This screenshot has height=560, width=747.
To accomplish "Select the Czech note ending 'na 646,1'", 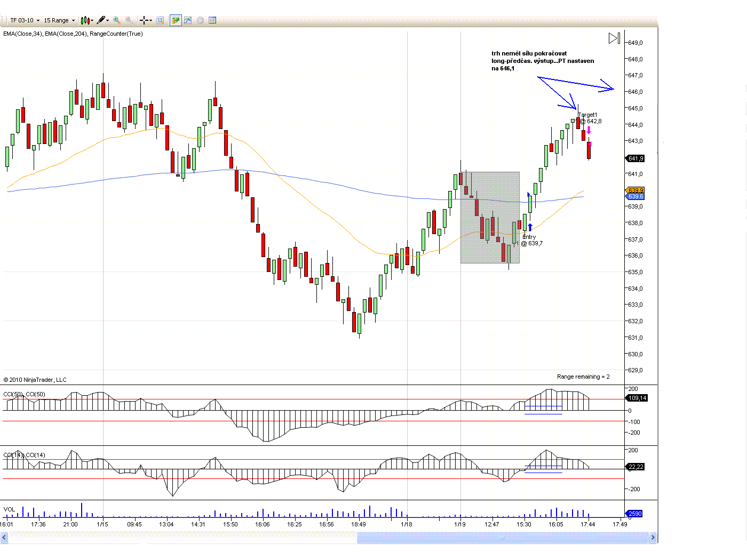I will pyautogui.click(x=543, y=61).
